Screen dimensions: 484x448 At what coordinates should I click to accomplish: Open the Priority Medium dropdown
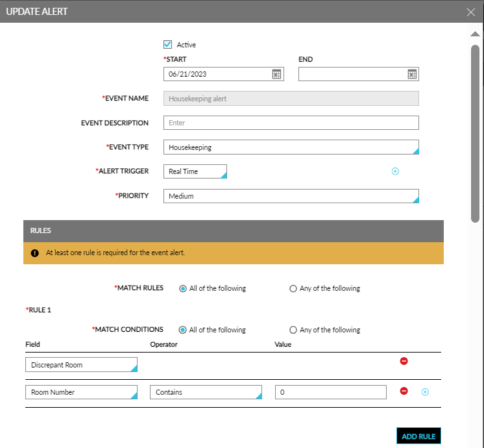(x=291, y=196)
